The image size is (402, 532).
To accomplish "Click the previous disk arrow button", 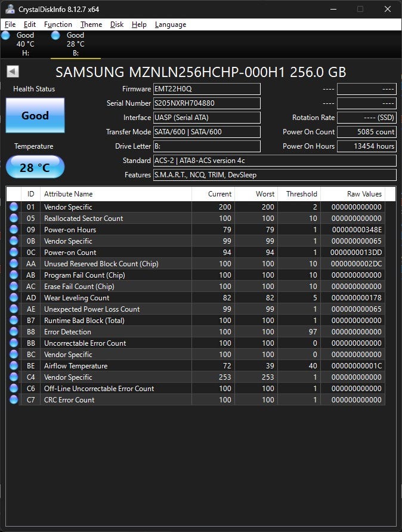I will [x=13, y=72].
